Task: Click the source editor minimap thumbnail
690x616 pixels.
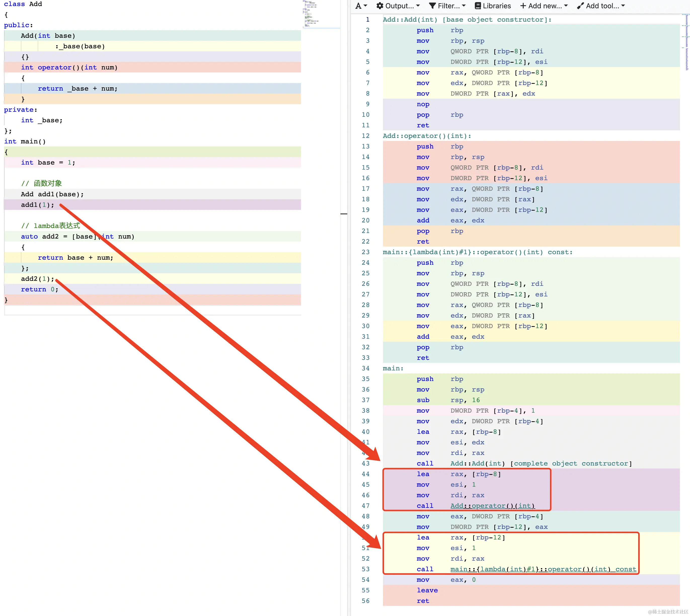Action: click(310, 14)
